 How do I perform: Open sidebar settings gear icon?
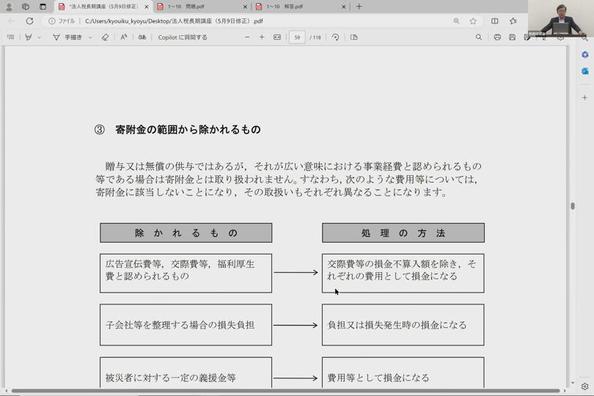point(585,386)
